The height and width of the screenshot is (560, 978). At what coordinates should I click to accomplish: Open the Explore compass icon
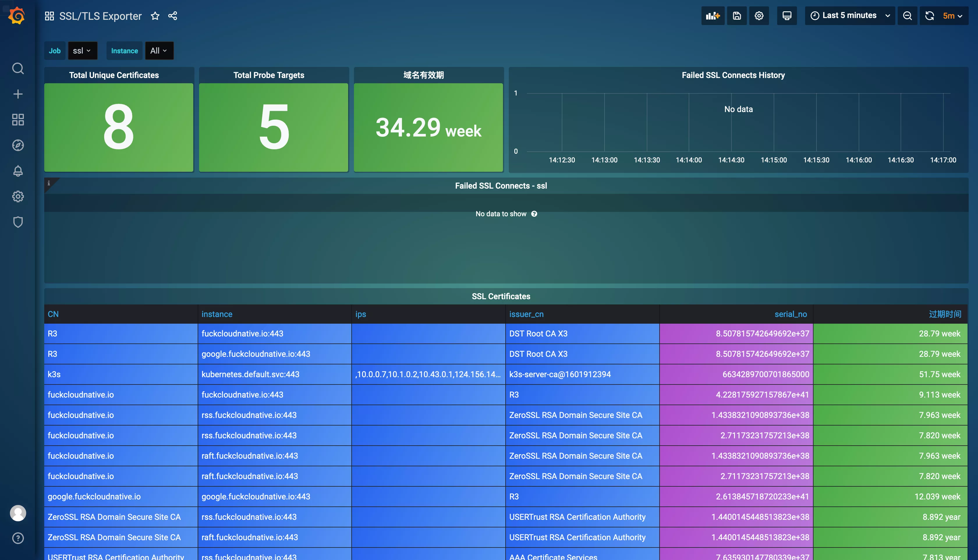[18, 146]
